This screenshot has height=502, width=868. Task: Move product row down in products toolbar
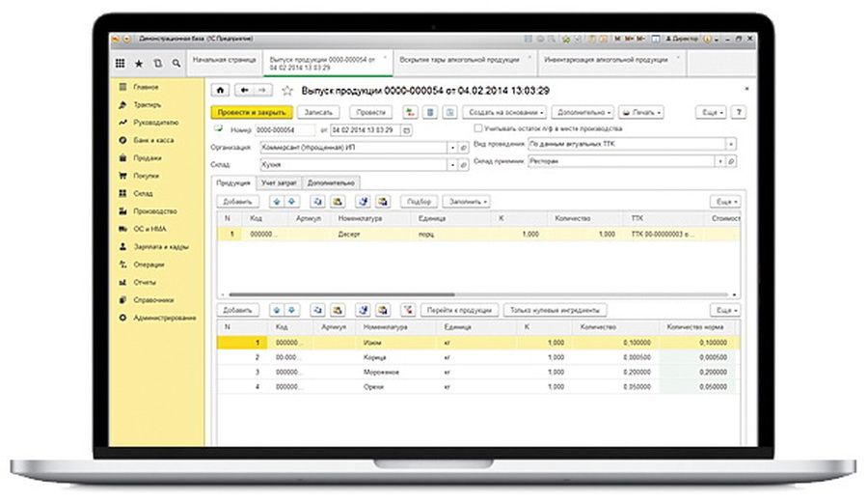[x=291, y=202]
